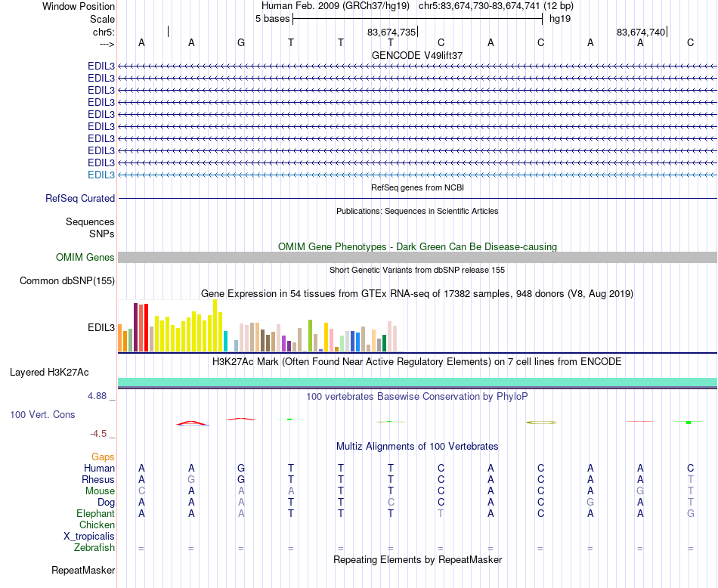Screen dimensions: 718x588
Task: Open the RefSeq genes from NCBI title
Action: coord(417,187)
